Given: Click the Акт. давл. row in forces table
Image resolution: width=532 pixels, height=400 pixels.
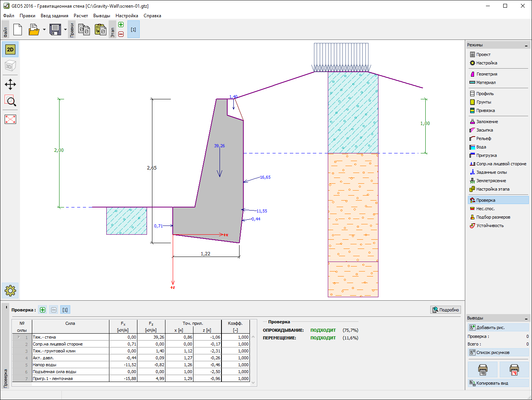Looking at the screenshot, I should click(131, 358).
